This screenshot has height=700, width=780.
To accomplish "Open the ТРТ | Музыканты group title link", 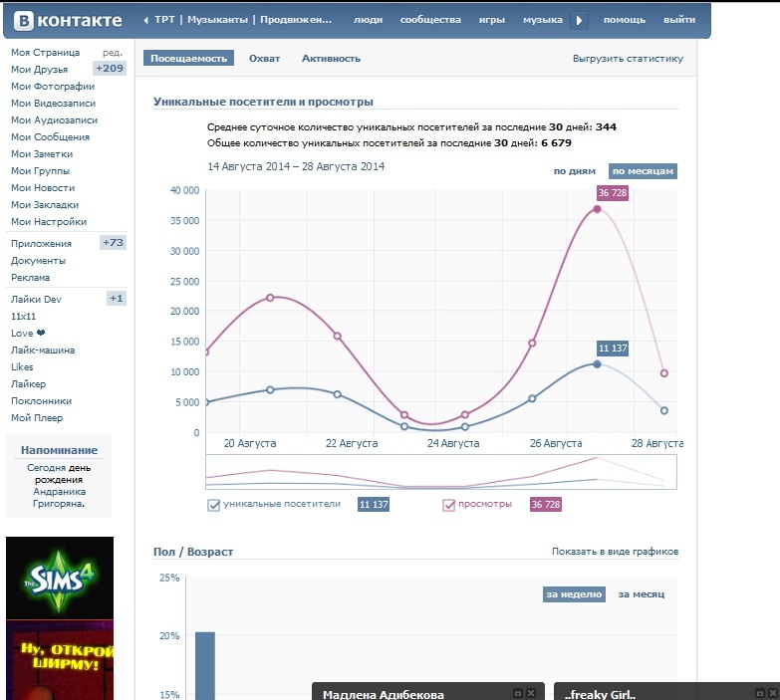I will click(x=243, y=20).
